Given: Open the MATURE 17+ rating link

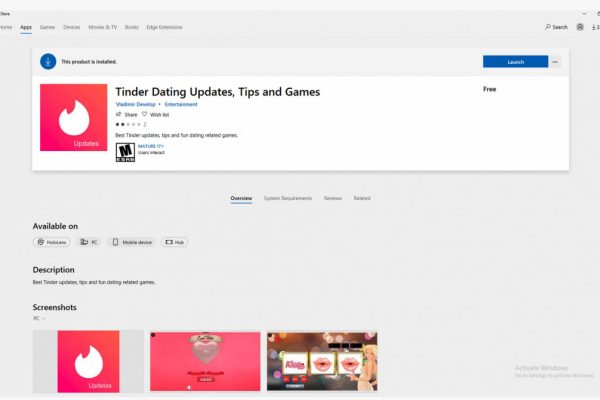Looking at the screenshot, I should click(151, 146).
